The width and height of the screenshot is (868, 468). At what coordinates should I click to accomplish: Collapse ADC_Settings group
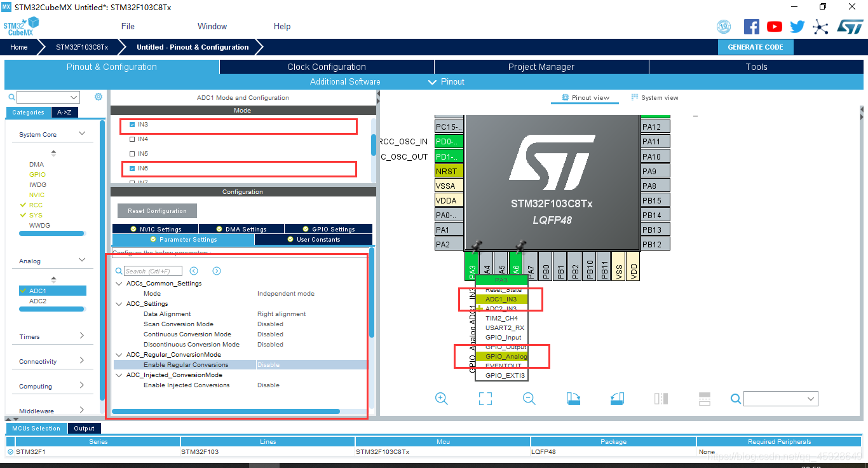coord(119,304)
